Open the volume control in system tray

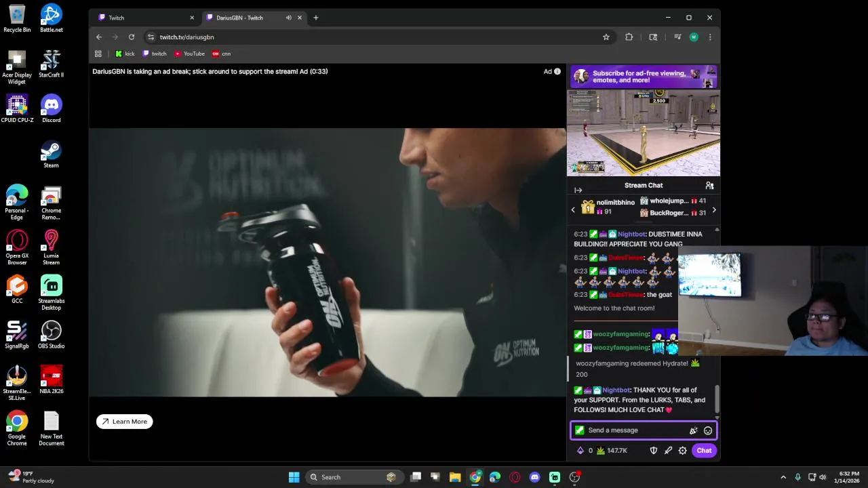pyautogui.click(x=823, y=477)
